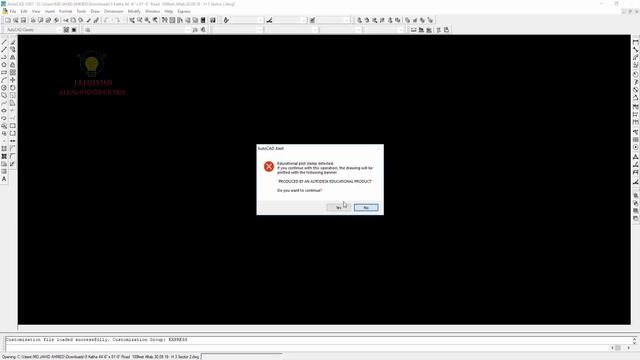
Task: Click the Plot printer icon
Action: pos(33,20)
